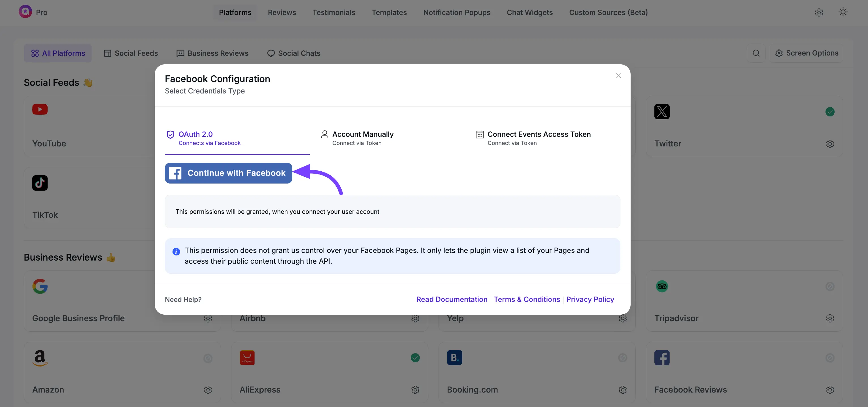
Task: Choose Account Manually connection method
Action: pos(363,134)
